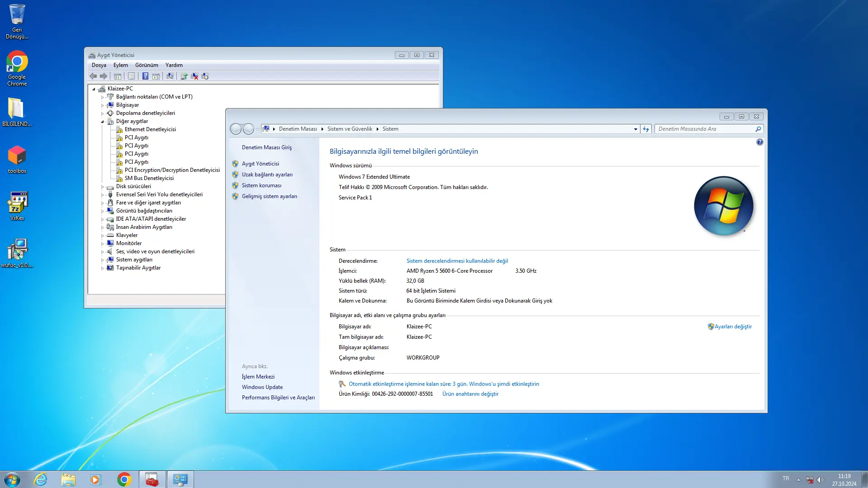Screen dimensions: 868x488
Task: Click the search magnifier in Denetim Masası search
Action: tap(758, 129)
